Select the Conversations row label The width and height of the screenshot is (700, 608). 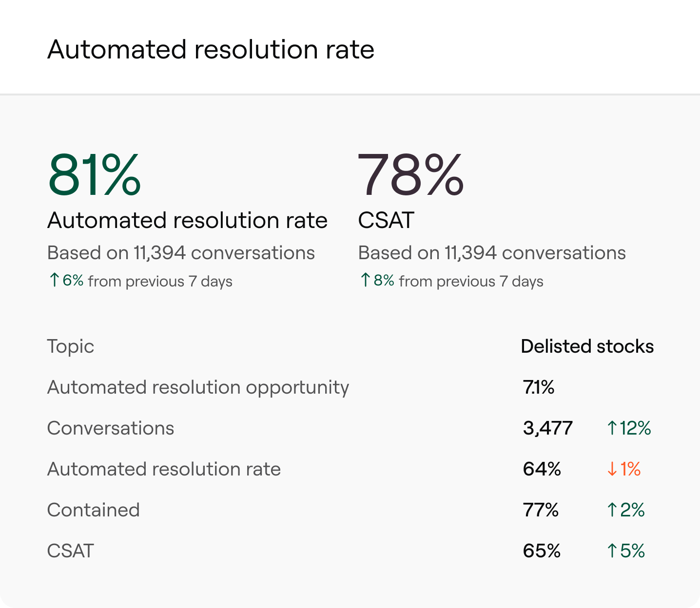click(111, 428)
